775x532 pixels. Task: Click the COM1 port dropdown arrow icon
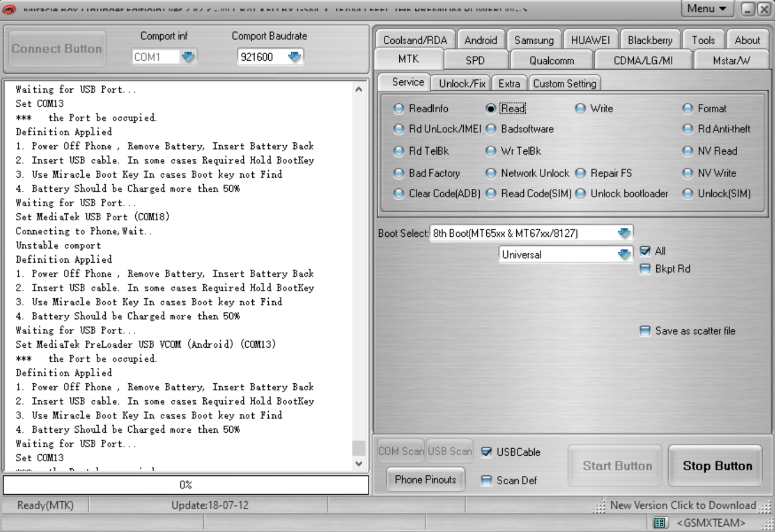pos(188,57)
